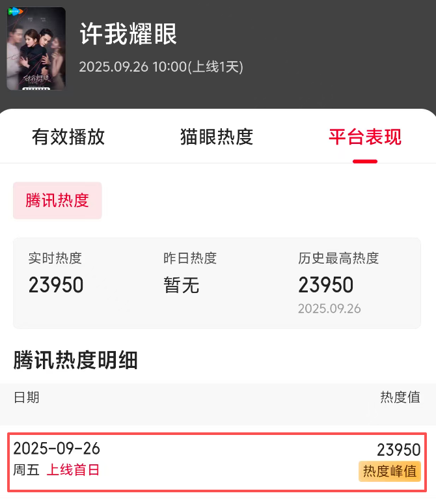Tap the 历史最高热度 label
This screenshot has width=436, height=504.
[338, 258]
